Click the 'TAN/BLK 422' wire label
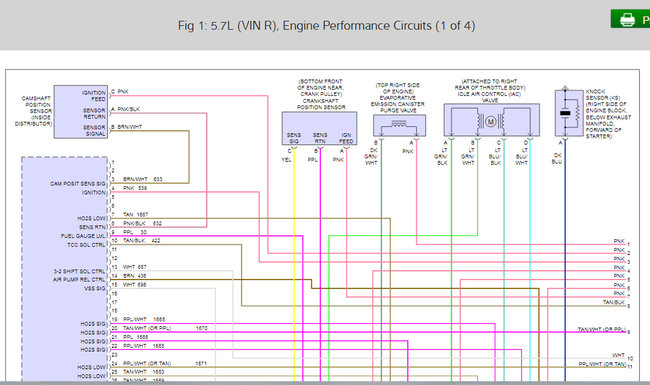Viewport: 650px width, 385px height. click(x=141, y=241)
